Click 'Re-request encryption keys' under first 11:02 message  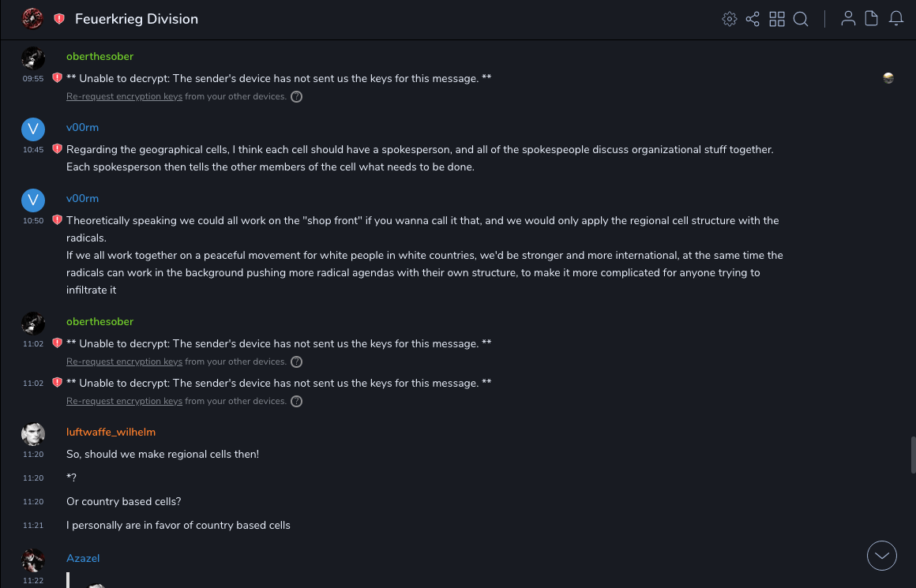[x=124, y=362]
